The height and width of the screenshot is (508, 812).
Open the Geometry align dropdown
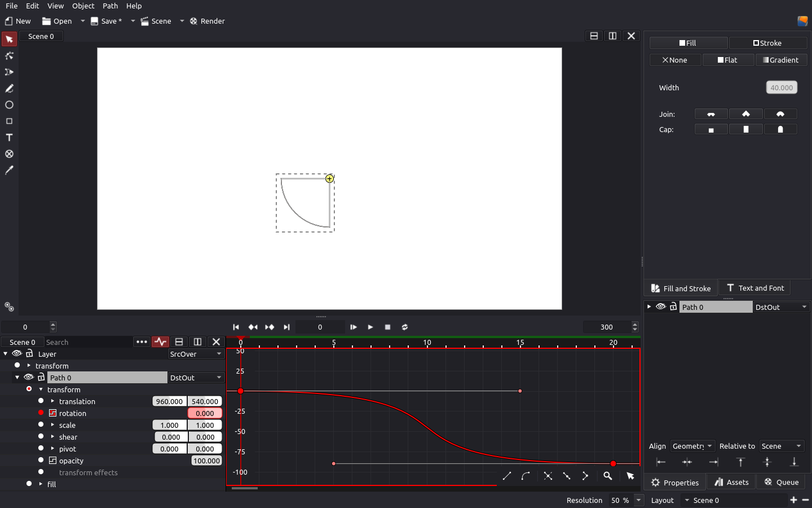[692, 446]
